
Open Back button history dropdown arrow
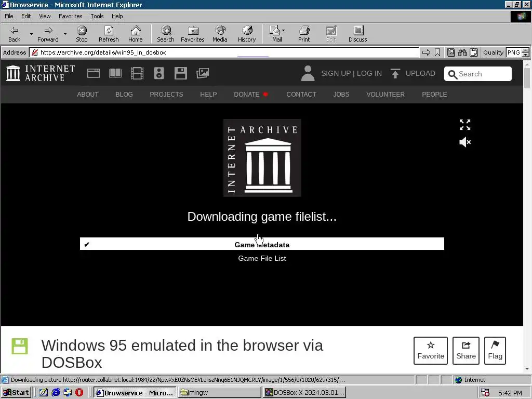(31, 34)
